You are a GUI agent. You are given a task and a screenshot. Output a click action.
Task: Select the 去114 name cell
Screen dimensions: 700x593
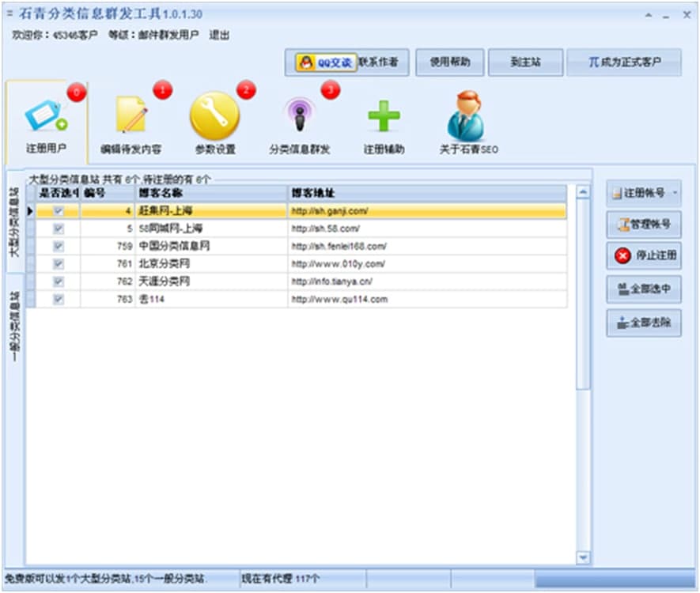click(x=211, y=300)
